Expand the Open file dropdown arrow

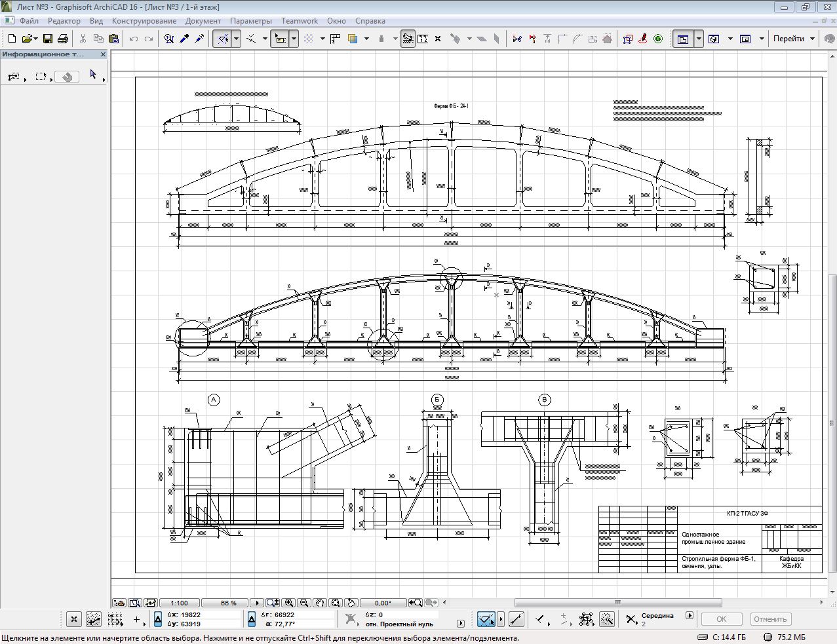(x=35, y=39)
